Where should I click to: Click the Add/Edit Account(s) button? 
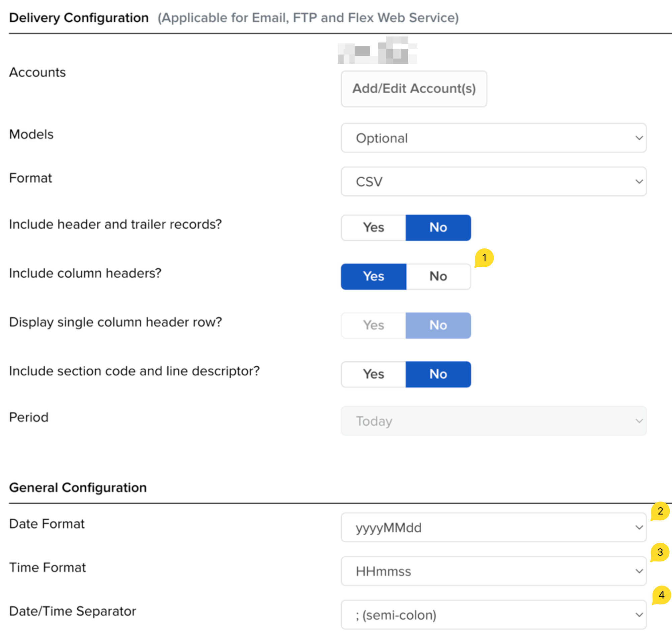click(414, 89)
